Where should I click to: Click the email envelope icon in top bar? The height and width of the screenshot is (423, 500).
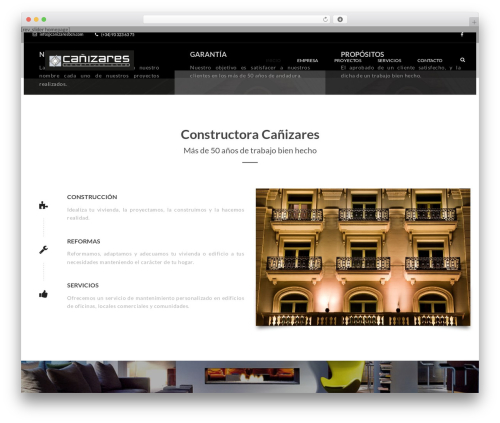[35, 34]
